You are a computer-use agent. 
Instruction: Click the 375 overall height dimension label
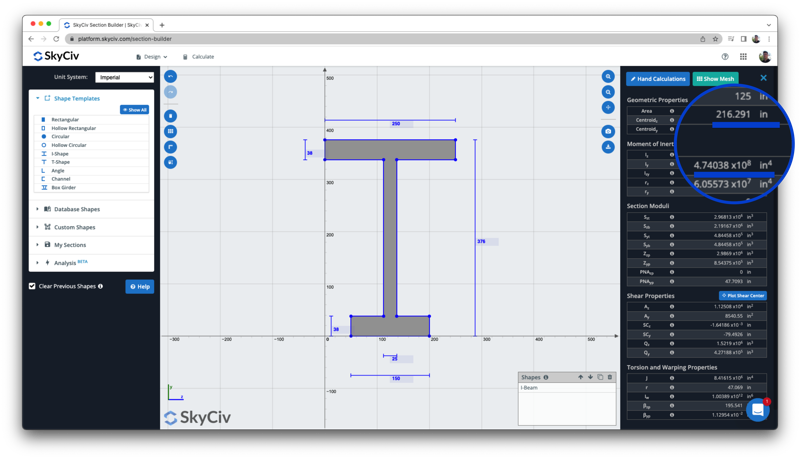click(481, 241)
